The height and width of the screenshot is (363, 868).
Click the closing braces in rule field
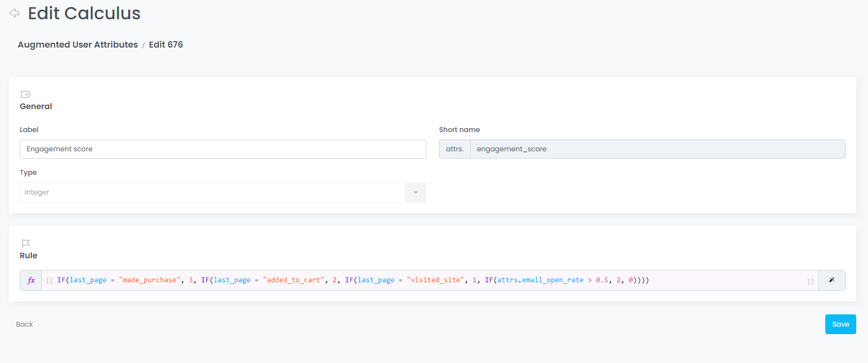click(x=810, y=281)
